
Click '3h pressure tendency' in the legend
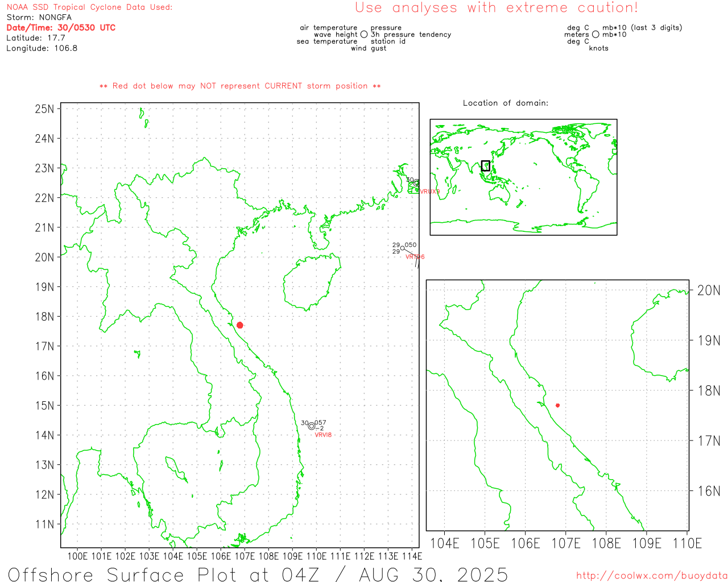point(411,35)
